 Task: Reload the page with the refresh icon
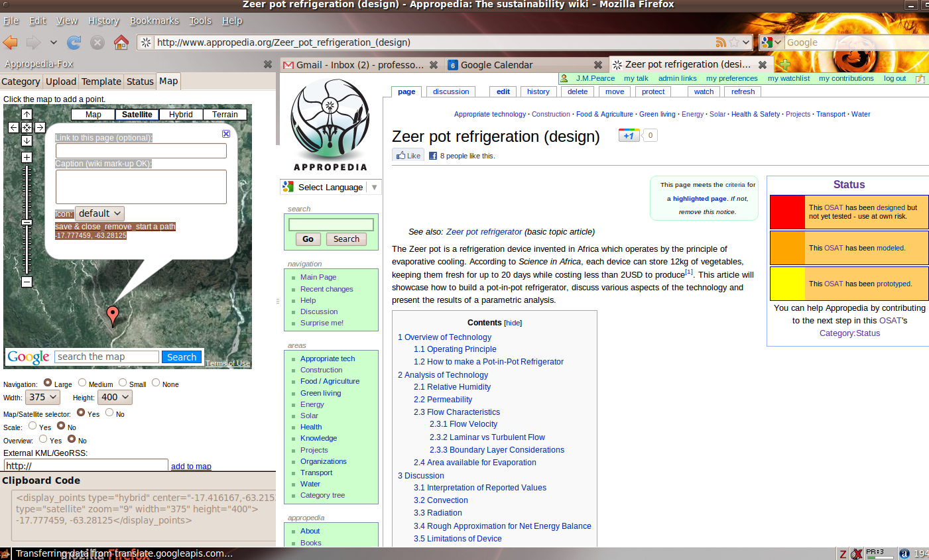(x=74, y=42)
